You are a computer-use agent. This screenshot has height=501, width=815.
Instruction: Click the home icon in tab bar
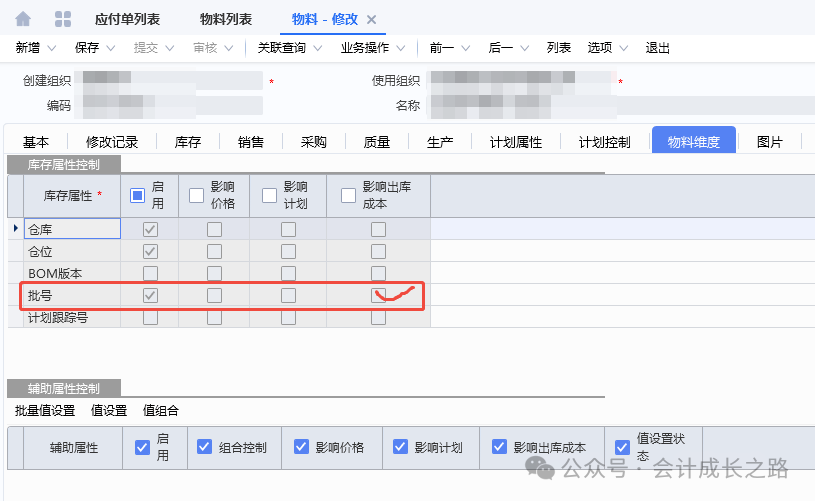(23, 19)
